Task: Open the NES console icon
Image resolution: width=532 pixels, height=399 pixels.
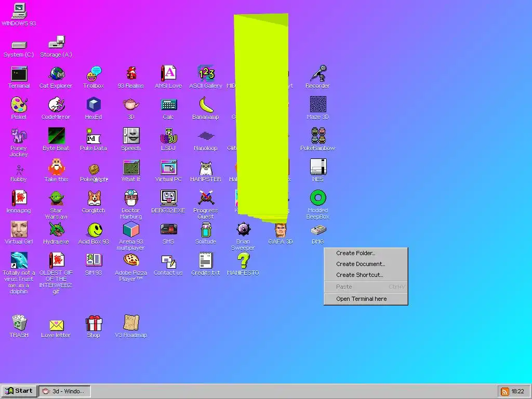Action: coord(318,167)
